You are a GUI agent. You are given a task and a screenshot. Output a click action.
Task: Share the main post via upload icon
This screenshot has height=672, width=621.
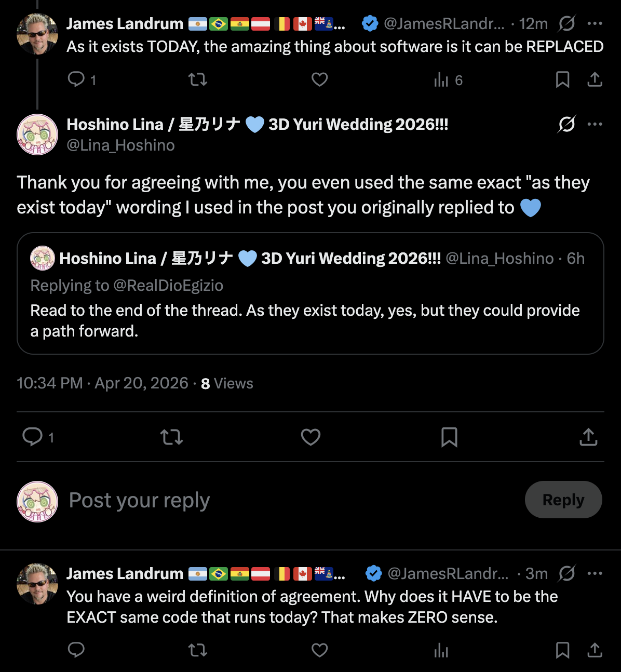point(588,437)
